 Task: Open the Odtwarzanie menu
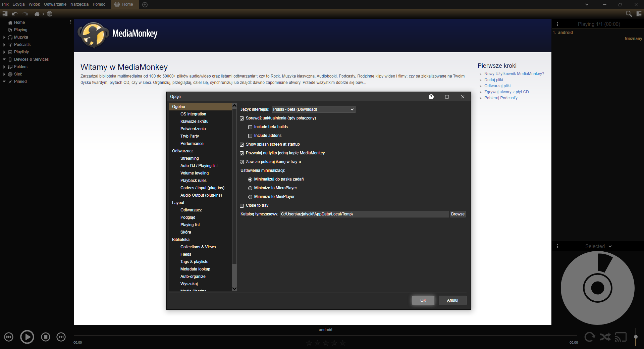[x=55, y=4]
